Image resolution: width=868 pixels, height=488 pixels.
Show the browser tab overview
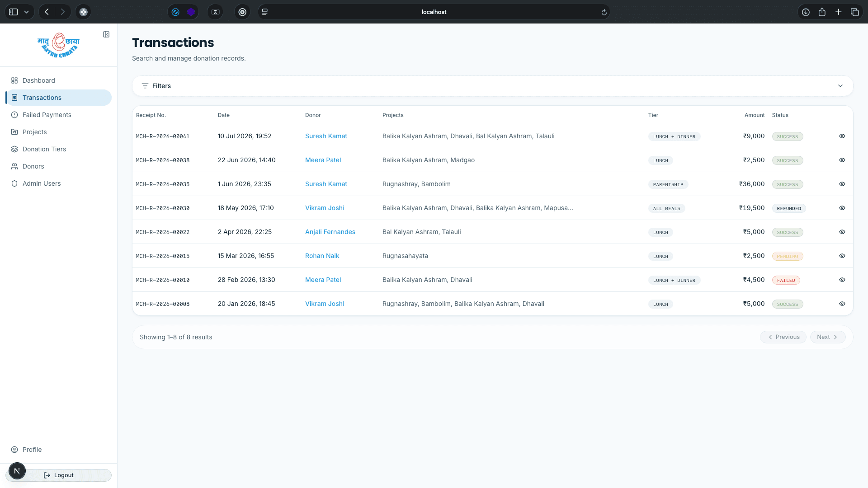(854, 12)
